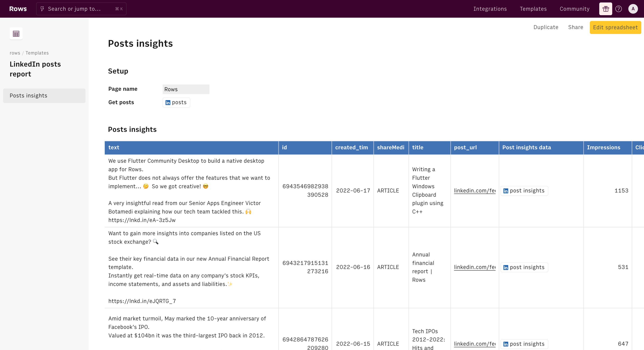Viewport: 644px width, 350px height.
Task: Click the gift icon in top bar
Action: tap(606, 9)
